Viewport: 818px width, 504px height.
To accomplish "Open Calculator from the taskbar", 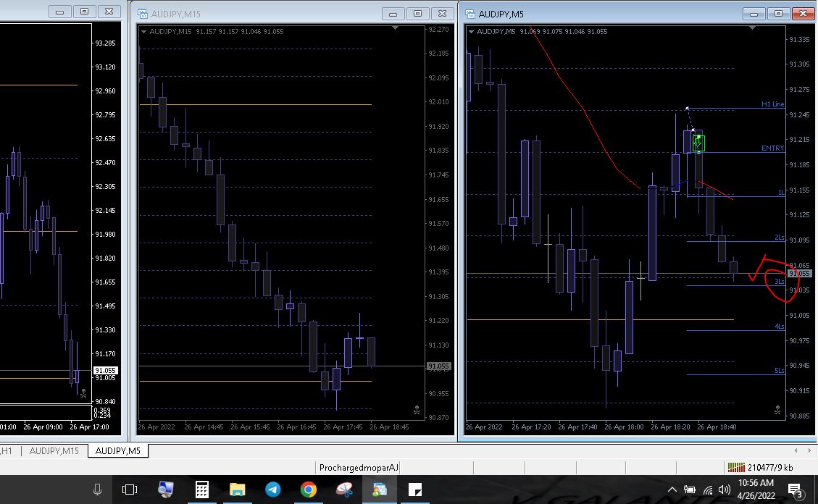I will click(202, 490).
